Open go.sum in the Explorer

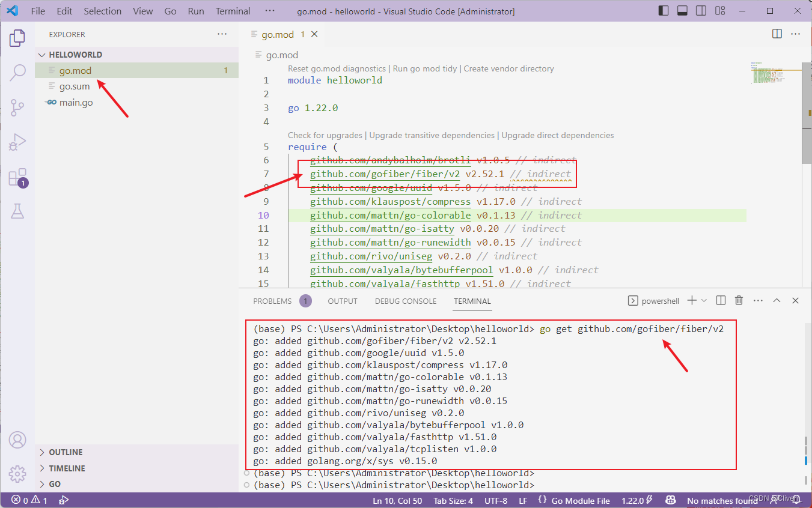(x=136, y=86)
